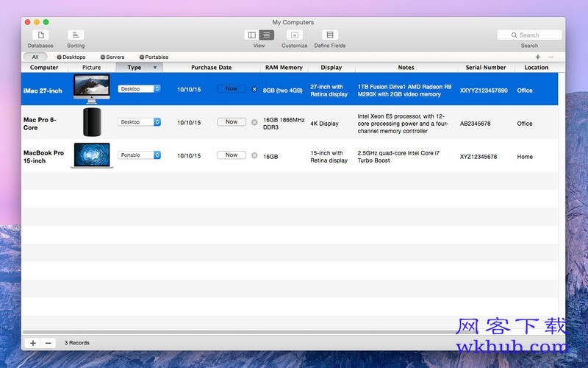Click the Notes column header
588x368 pixels.
[406, 68]
